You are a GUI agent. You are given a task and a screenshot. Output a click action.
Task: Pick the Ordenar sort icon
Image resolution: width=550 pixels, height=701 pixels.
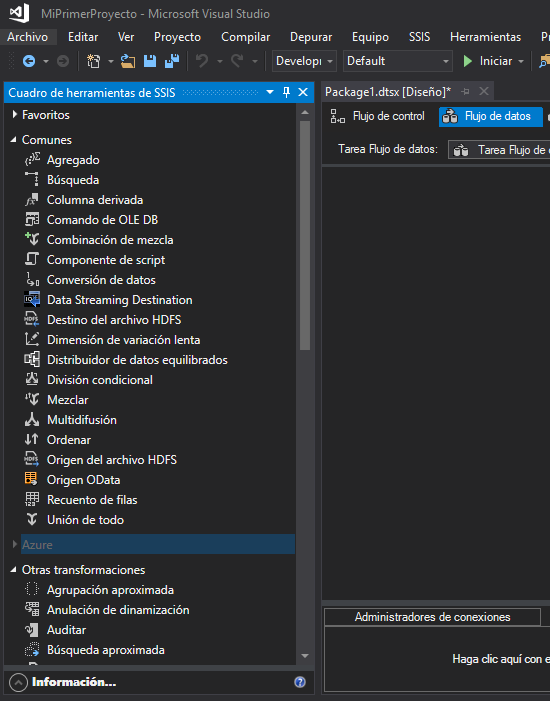(32, 440)
